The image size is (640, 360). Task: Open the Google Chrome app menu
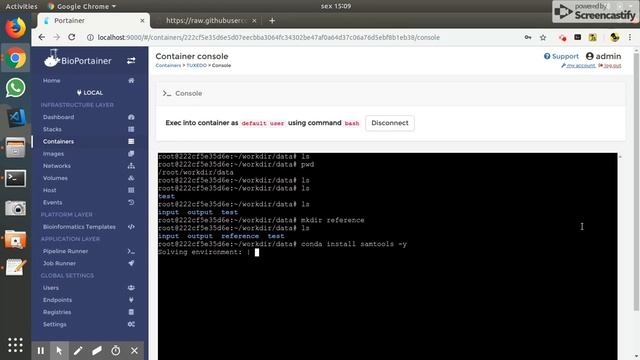tap(82, 6)
